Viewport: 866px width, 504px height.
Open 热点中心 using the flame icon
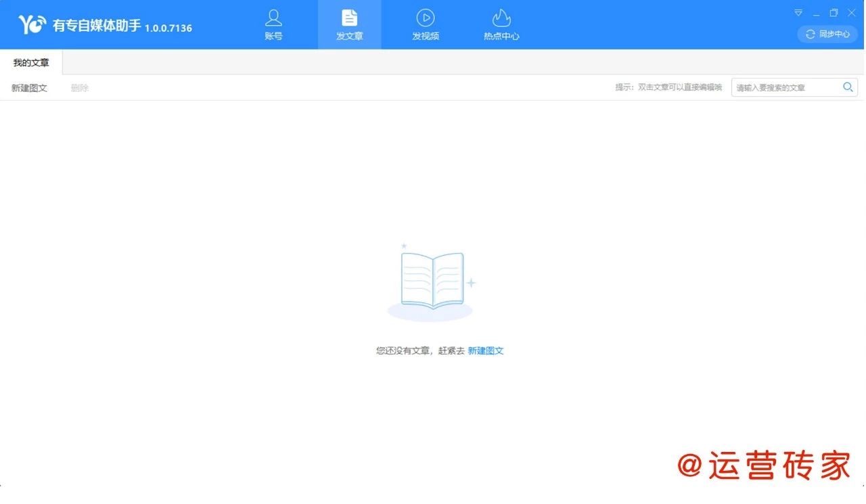tap(501, 16)
